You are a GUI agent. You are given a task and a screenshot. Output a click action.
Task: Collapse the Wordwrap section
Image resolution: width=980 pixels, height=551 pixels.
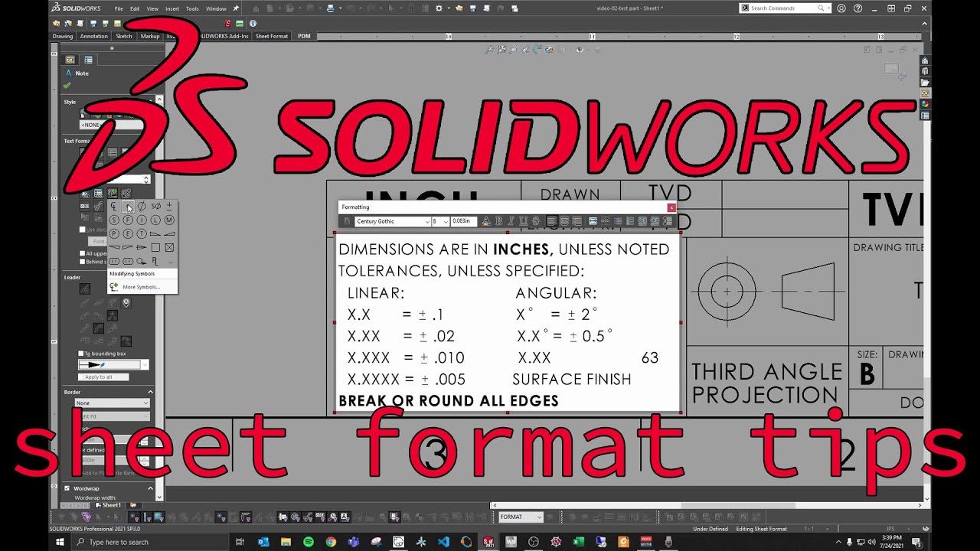(150, 488)
